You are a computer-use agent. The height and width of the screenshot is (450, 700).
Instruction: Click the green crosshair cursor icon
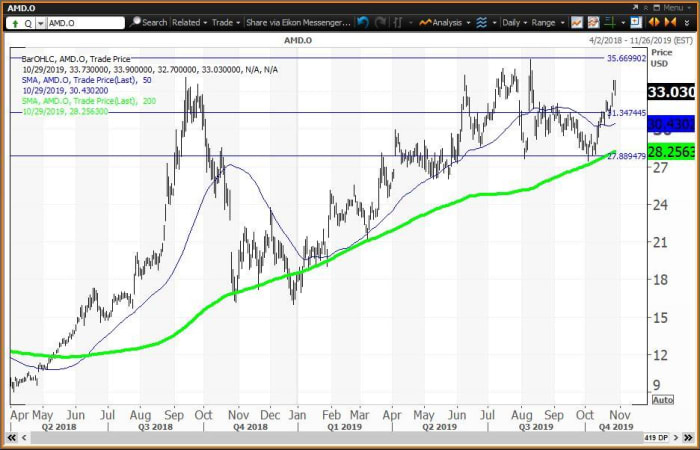click(x=610, y=22)
